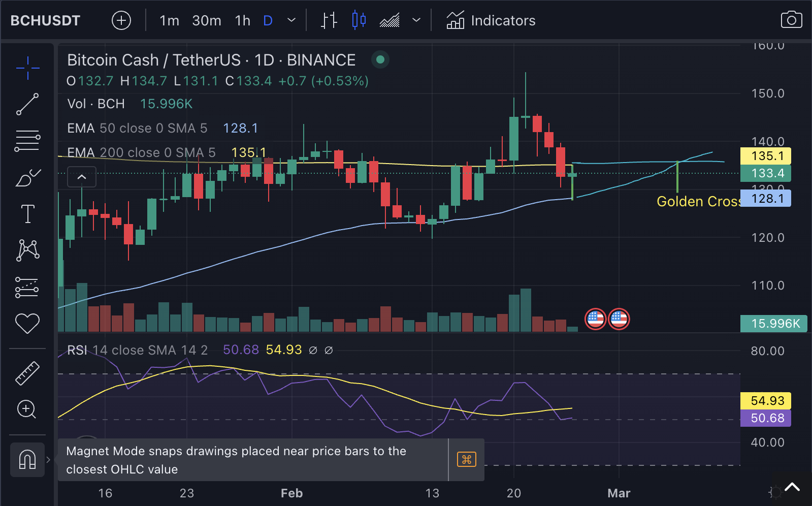This screenshot has height=506, width=812.
Task: Choose the candlestick chart style
Action: [x=359, y=20]
